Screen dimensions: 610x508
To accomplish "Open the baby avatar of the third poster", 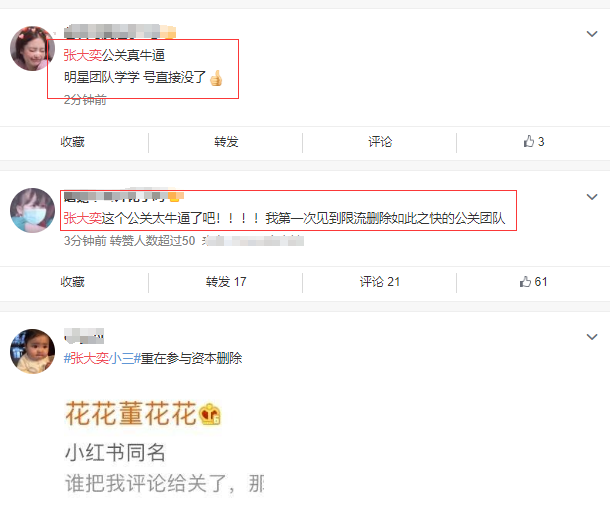I will [33, 351].
